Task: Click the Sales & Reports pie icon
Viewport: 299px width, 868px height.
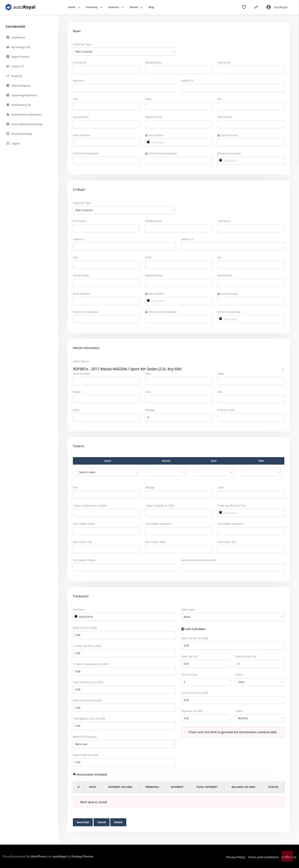Action: [8, 86]
